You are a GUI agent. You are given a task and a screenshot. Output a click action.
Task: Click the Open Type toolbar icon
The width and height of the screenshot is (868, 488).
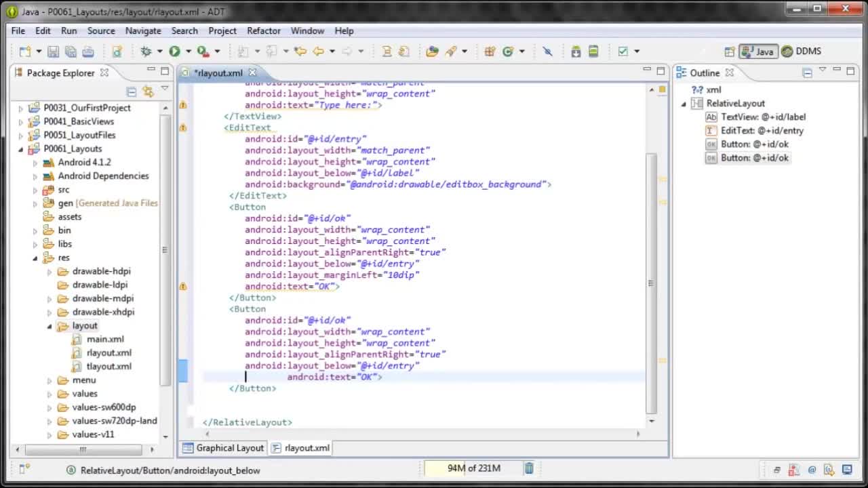(x=432, y=52)
